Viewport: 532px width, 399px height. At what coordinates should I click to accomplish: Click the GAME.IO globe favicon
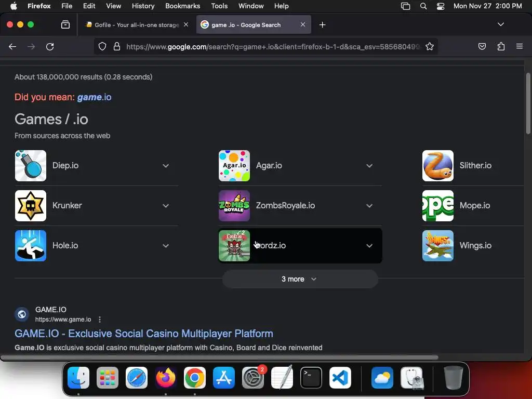(22, 314)
